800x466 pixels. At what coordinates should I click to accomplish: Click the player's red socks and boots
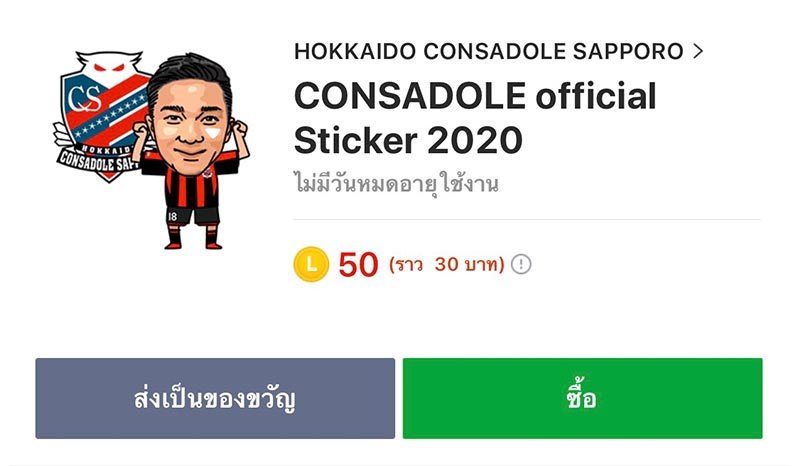click(x=193, y=236)
